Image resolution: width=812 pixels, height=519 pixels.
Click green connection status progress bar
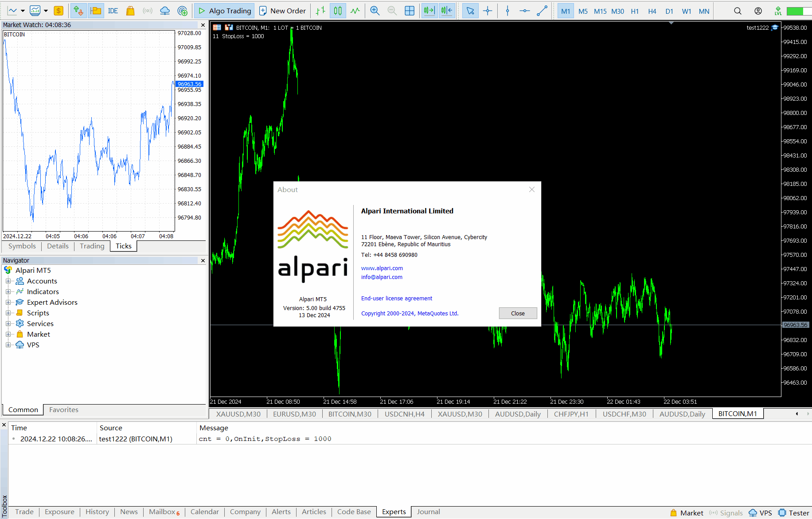pyautogui.click(x=799, y=11)
